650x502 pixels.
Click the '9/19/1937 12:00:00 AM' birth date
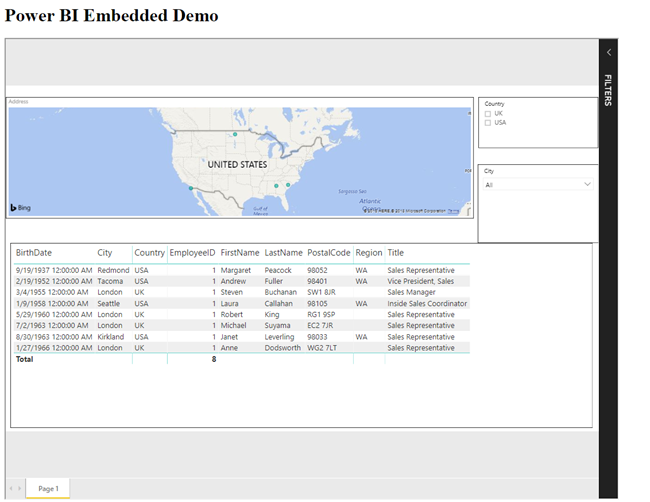pyautogui.click(x=54, y=270)
